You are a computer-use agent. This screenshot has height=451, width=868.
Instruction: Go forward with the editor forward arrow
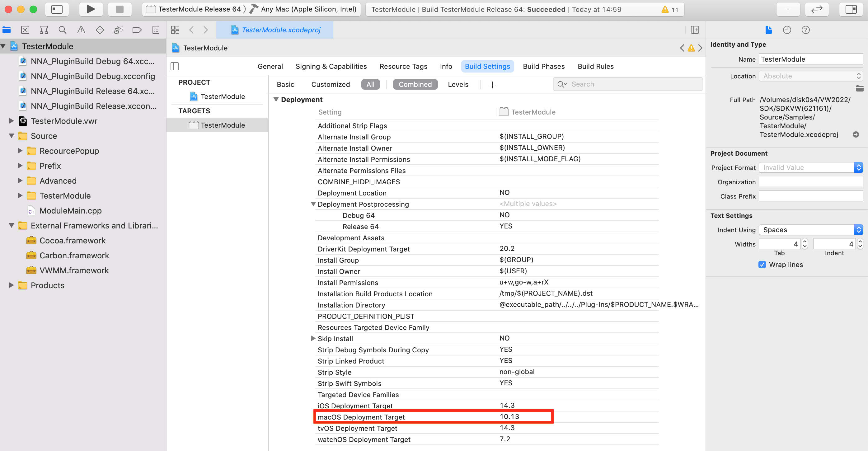click(x=205, y=30)
